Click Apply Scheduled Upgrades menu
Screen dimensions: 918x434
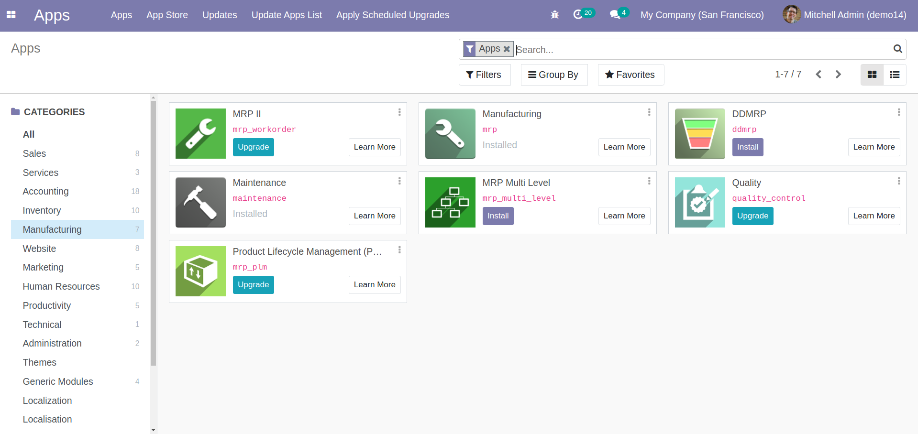coord(393,15)
